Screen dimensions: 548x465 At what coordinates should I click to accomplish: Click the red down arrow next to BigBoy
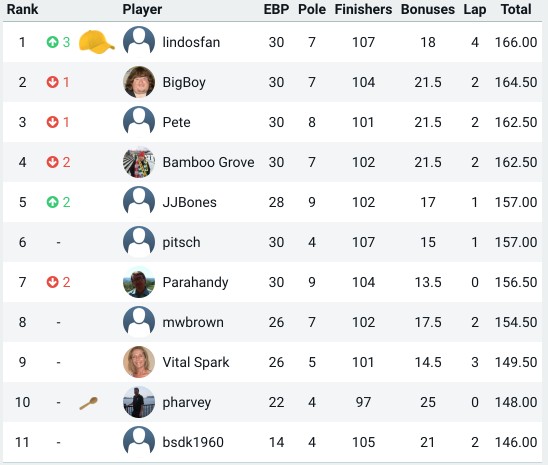52,82
